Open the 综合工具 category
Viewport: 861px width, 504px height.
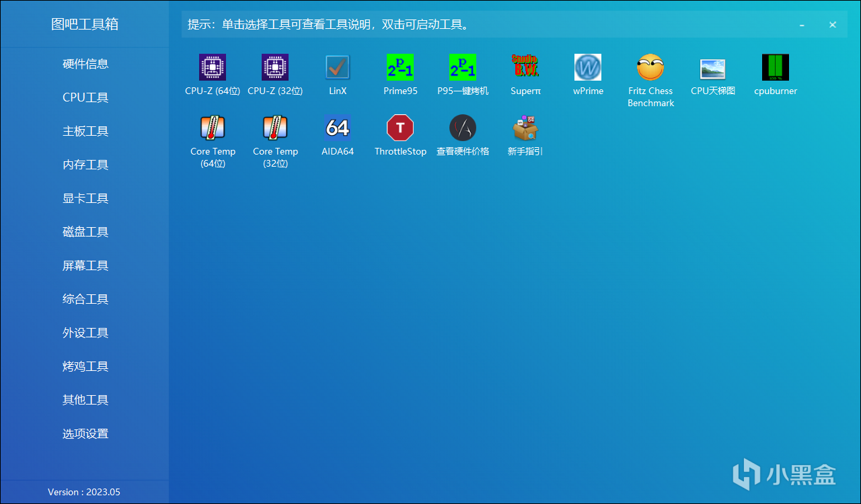[85, 299]
